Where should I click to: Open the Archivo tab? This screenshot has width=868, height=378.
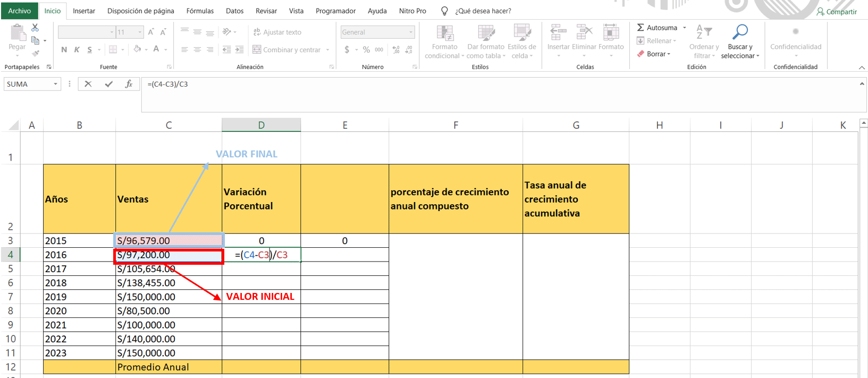[20, 11]
